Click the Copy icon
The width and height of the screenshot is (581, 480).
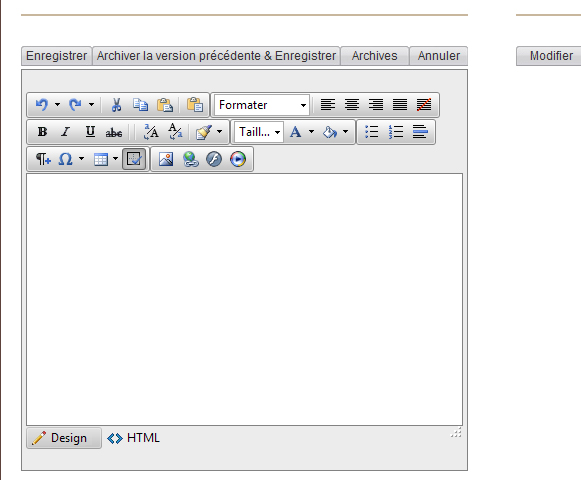pos(140,105)
